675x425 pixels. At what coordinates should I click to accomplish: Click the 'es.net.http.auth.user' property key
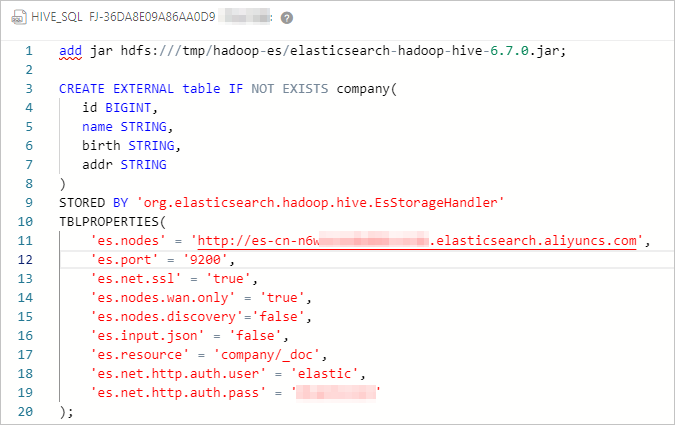point(178,373)
